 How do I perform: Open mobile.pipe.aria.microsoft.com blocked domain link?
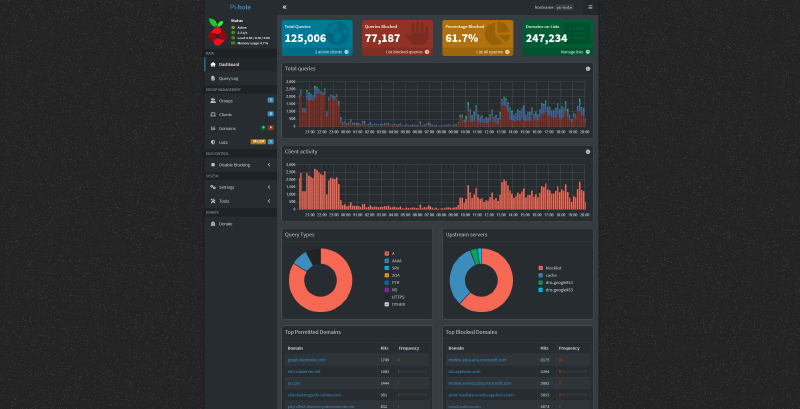[x=477, y=360]
